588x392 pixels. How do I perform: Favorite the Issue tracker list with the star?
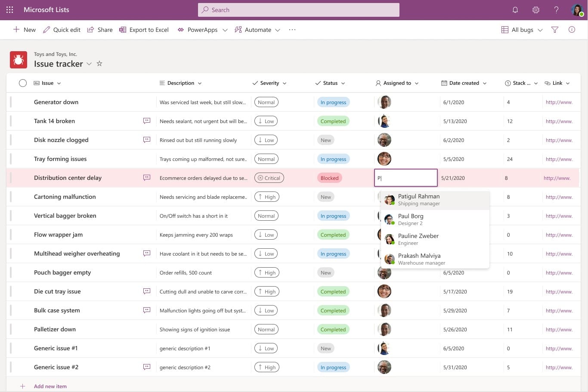pyautogui.click(x=99, y=63)
